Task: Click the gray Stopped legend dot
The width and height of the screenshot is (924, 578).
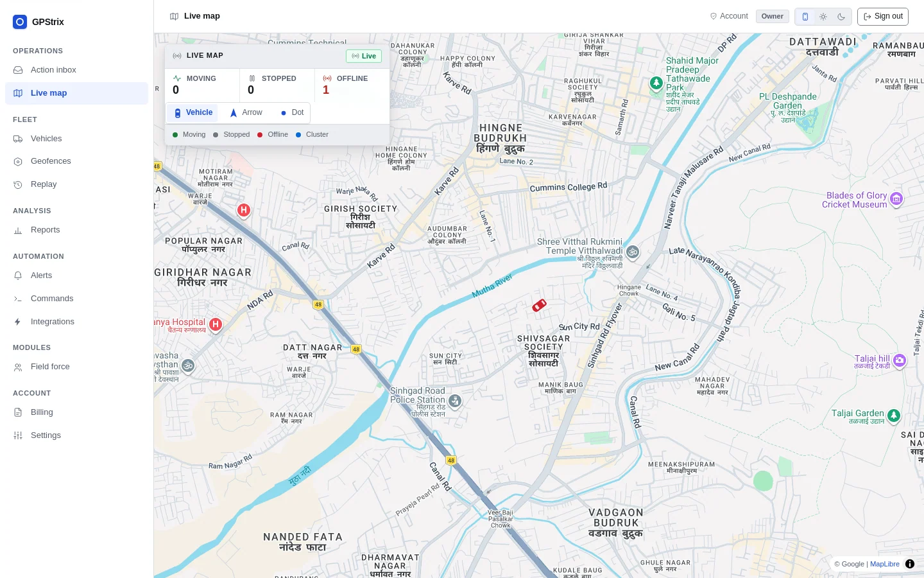Action: 216,135
